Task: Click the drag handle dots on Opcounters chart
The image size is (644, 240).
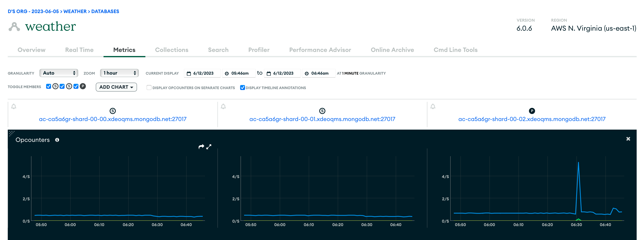Action: coord(11,133)
